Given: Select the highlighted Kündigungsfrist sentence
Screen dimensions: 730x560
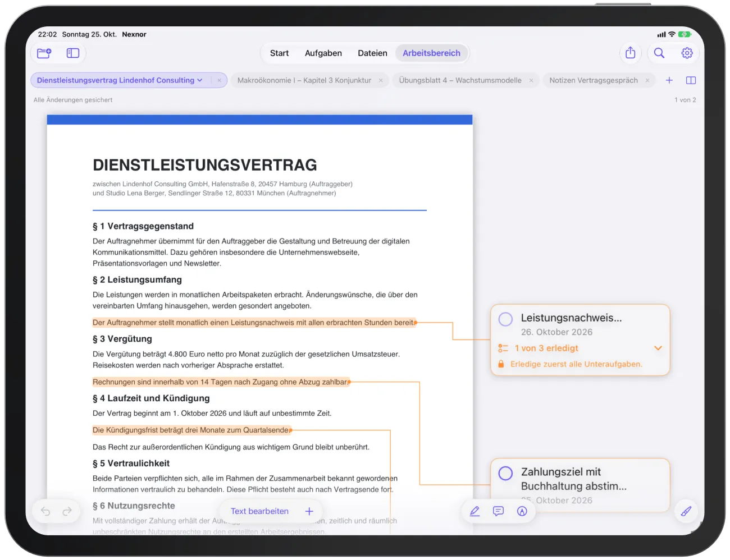Looking at the screenshot, I should click(191, 430).
